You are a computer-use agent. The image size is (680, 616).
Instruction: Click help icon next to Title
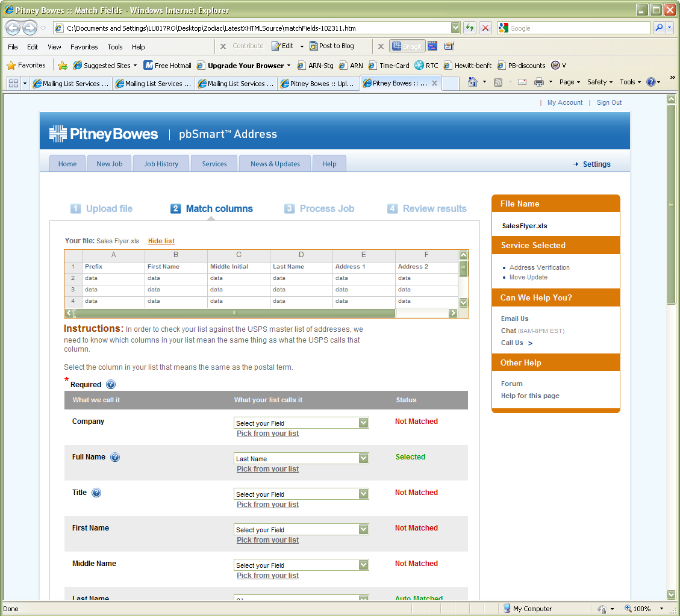[96, 493]
